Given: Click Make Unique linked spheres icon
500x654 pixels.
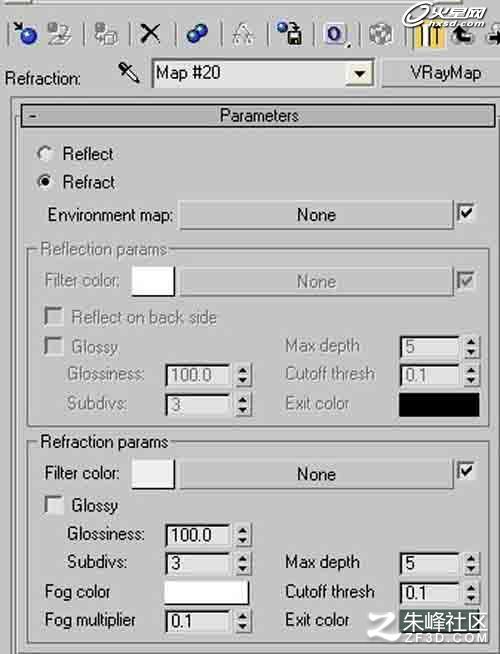Looking at the screenshot, I should coord(197,33).
